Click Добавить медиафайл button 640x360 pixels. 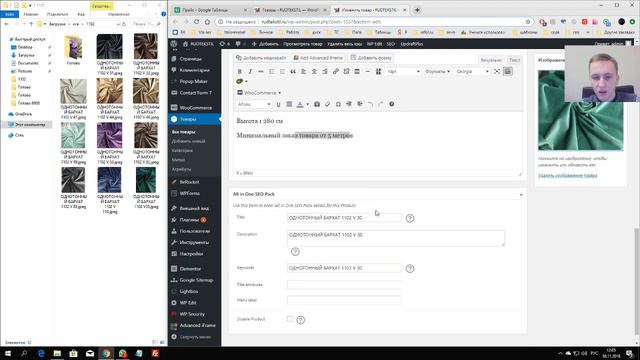(261, 58)
